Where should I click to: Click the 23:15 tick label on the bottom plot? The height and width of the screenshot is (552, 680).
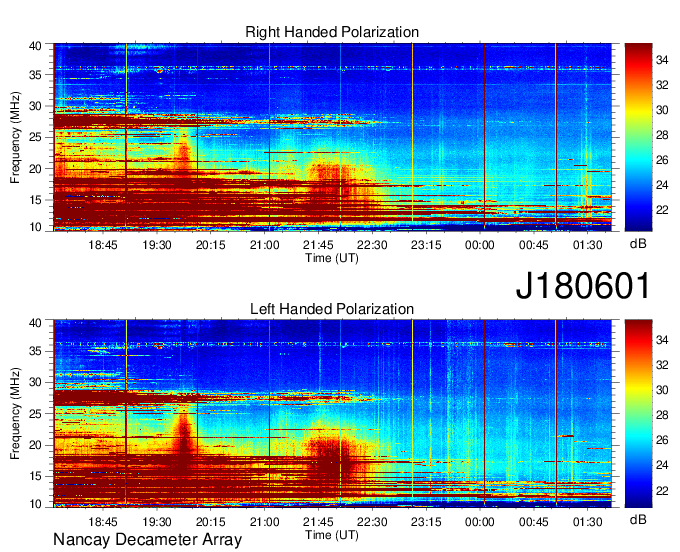426,522
